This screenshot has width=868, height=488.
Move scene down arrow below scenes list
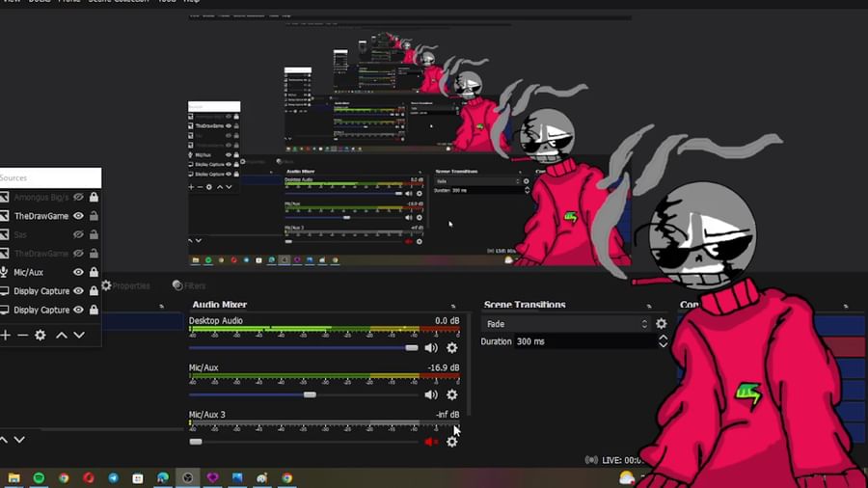[x=19, y=440]
